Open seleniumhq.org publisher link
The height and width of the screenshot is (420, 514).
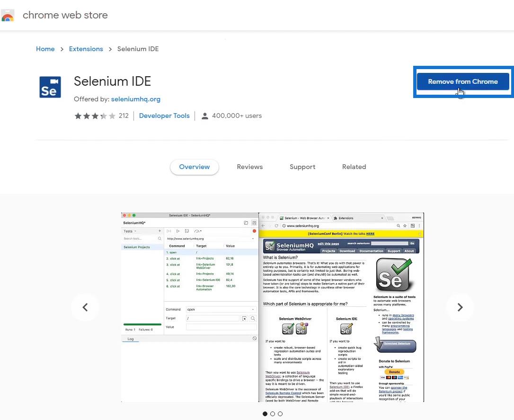pyautogui.click(x=136, y=99)
